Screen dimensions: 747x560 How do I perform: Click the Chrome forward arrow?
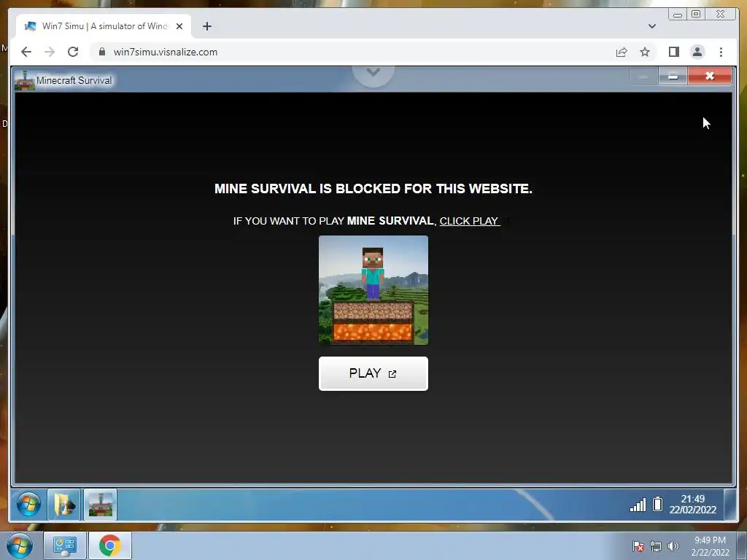coord(50,52)
